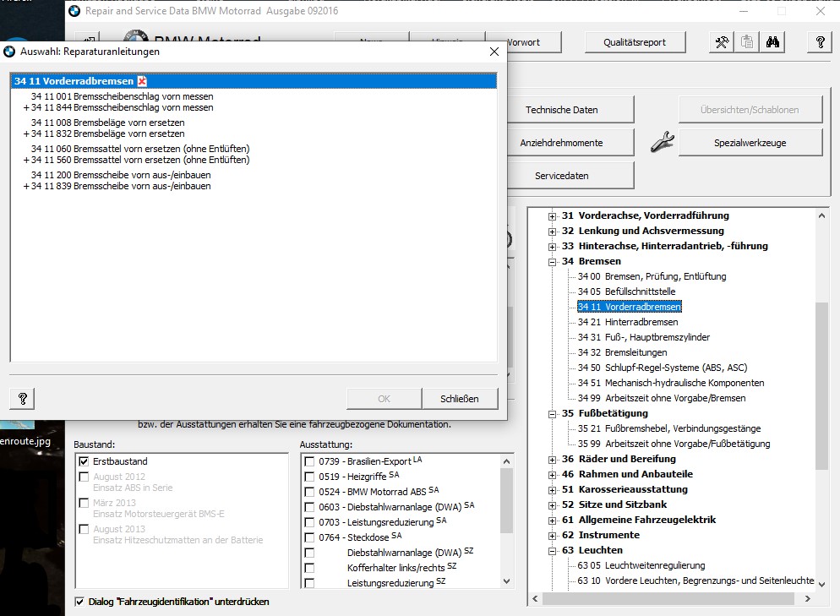Screen dimensions: 840x616
Task: Click the Ausstattung list scroll down arrow
Action: (x=506, y=581)
